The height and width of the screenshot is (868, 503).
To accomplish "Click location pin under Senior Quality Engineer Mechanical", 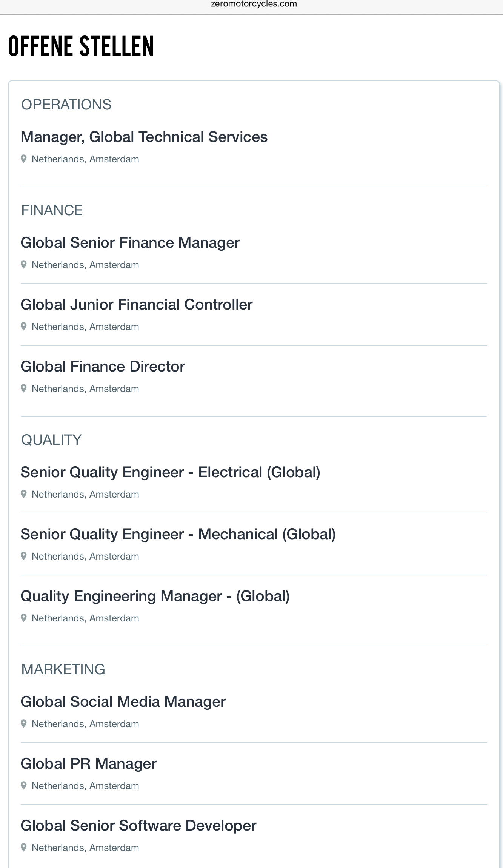I will click(x=24, y=556).
